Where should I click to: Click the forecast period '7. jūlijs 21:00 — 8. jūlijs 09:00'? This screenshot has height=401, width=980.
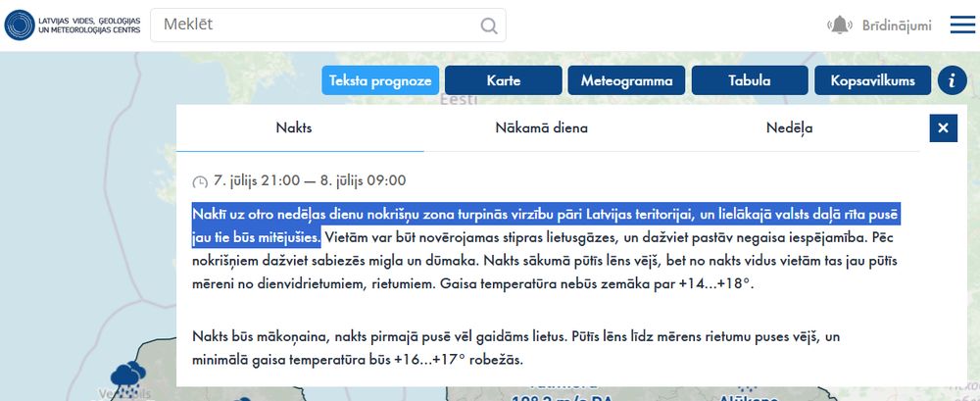click(x=310, y=180)
